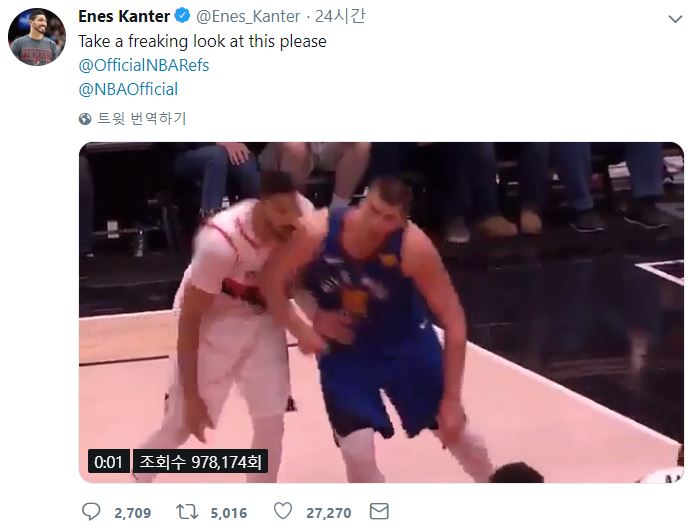Click the 조회수 978,174회 view count

(200, 462)
